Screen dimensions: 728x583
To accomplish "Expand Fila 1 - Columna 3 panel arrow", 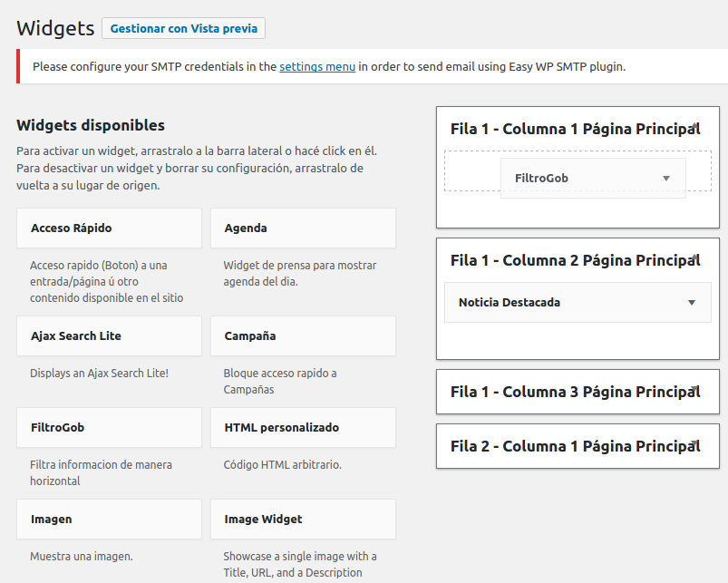I will pyautogui.click(x=695, y=389).
